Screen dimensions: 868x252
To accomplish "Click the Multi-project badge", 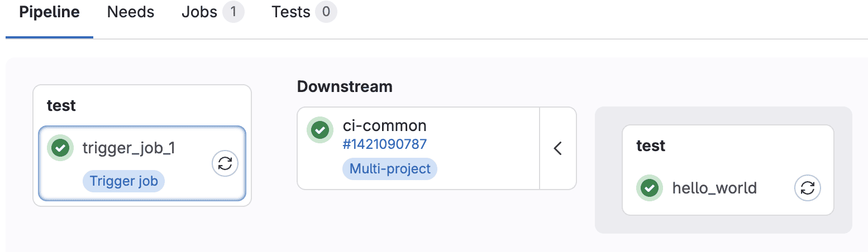I will (390, 168).
